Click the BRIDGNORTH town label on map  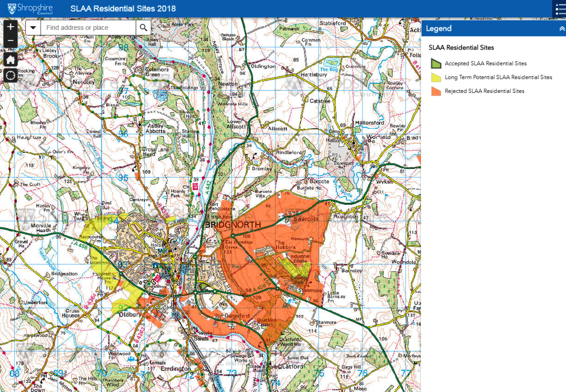233,225
